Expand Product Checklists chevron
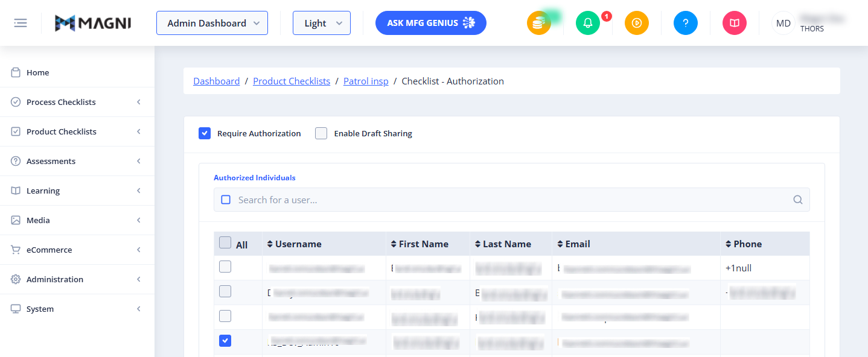The image size is (868, 357). [139, 131]
